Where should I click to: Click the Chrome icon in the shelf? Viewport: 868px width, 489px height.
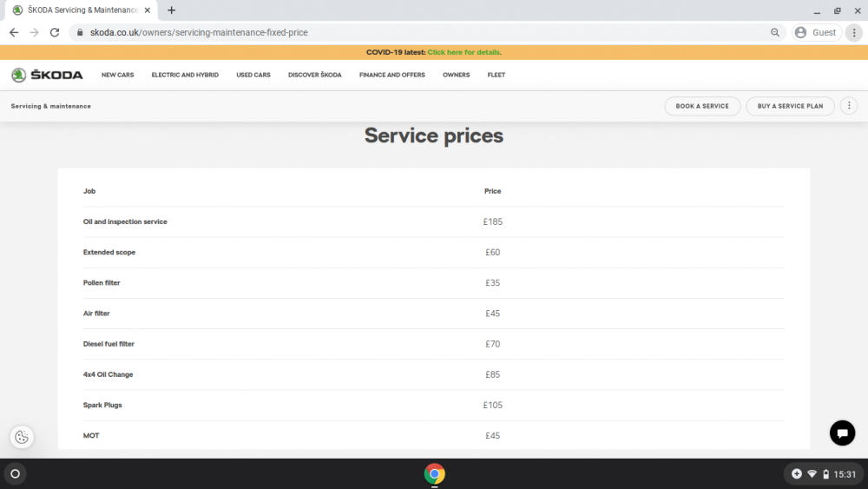435,474
